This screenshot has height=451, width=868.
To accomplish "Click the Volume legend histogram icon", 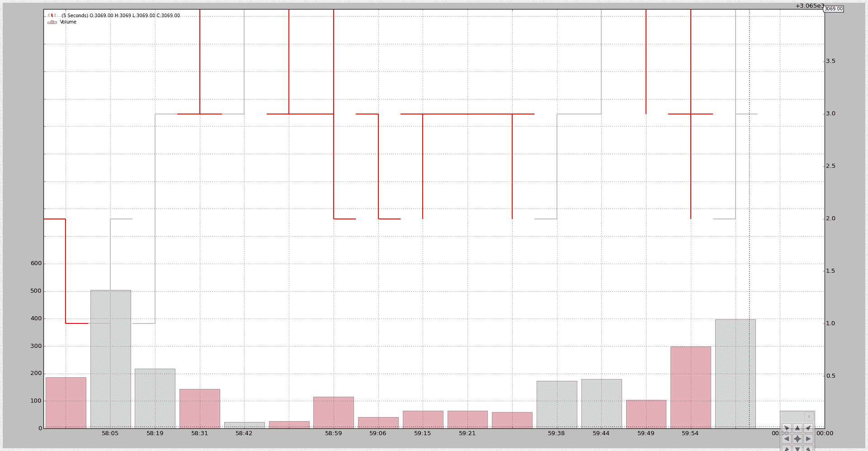I will (52, 22).
